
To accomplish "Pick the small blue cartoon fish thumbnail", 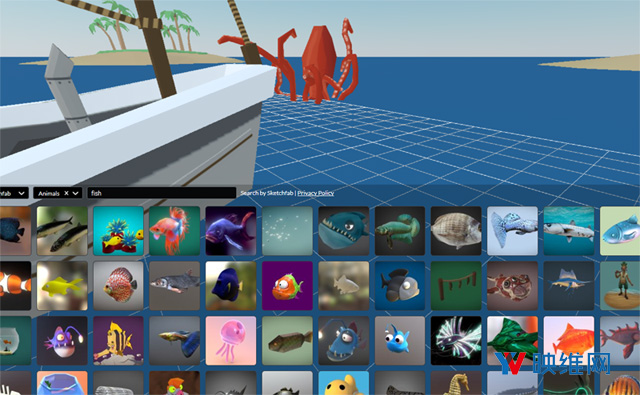I will (x=400, y=341).
